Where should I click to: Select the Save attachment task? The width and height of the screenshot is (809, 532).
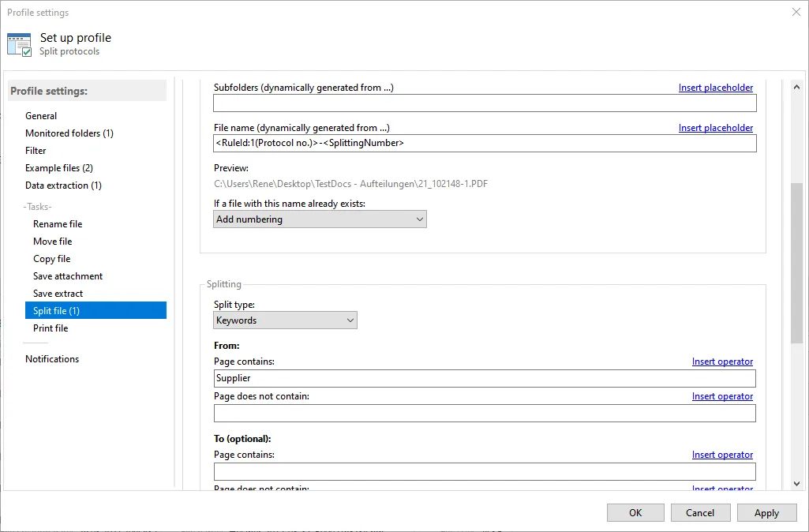click(68, 276)
